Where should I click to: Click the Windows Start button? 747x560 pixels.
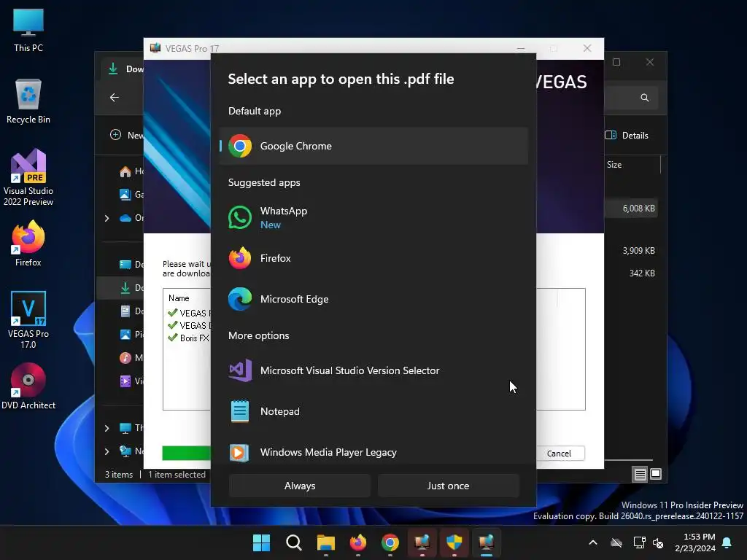point(261,542)
